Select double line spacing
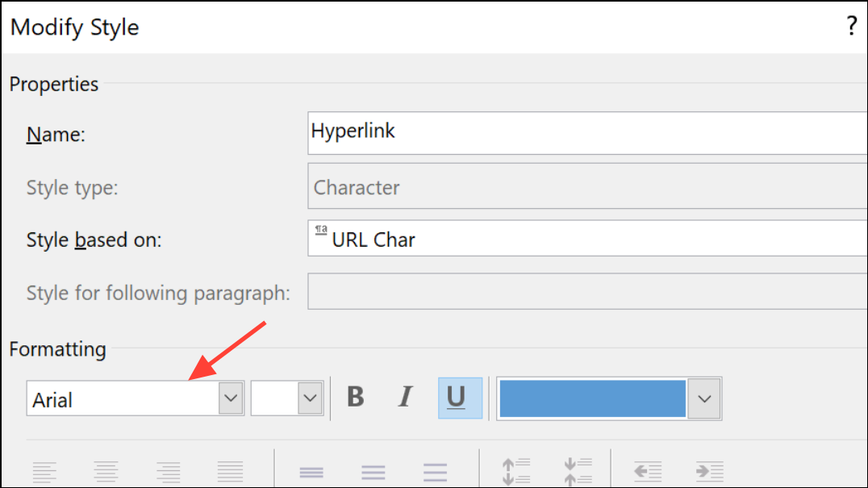868x488 pixels. (435, 472)
